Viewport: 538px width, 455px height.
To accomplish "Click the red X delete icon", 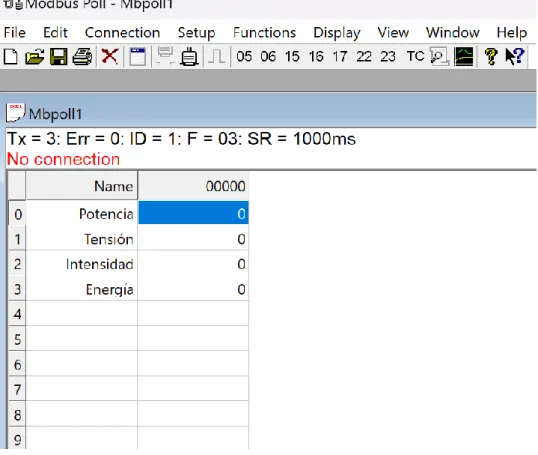I will tap(110, 56).
